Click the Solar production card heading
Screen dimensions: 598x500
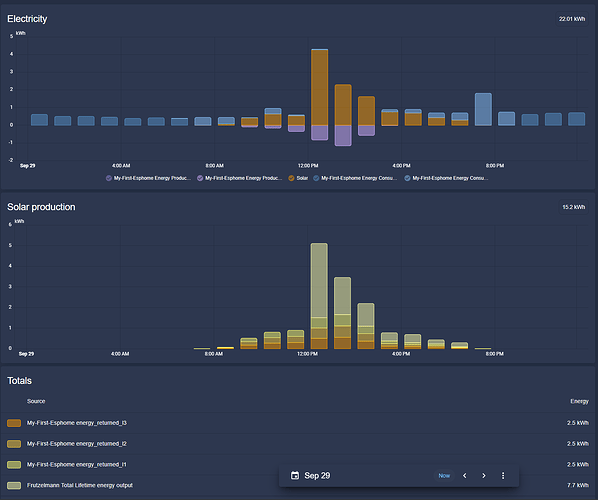(x=41, y=207)
